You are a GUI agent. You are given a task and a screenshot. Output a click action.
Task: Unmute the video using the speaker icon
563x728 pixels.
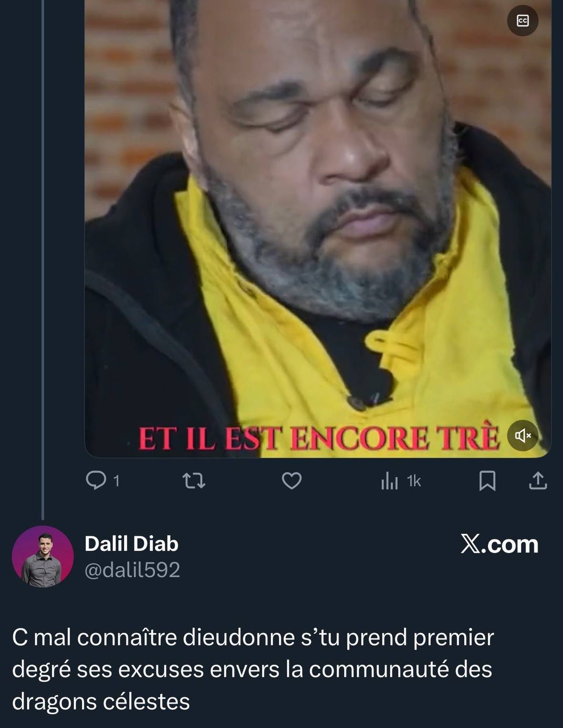pos(522,435)
